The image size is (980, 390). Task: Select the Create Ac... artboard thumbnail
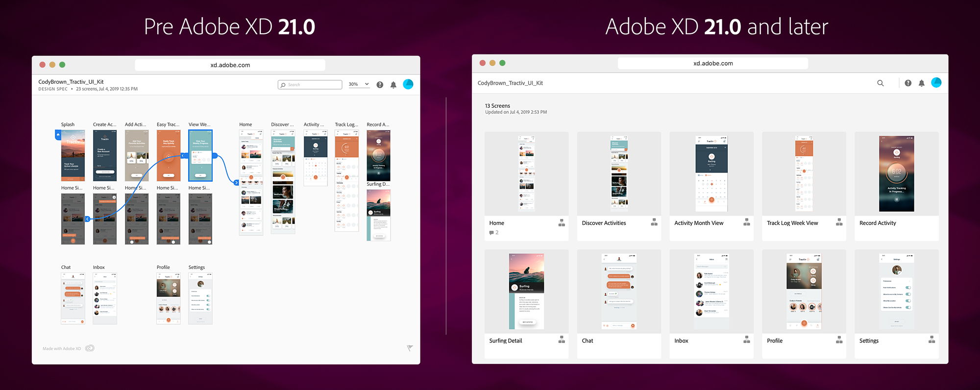[105, 156]
